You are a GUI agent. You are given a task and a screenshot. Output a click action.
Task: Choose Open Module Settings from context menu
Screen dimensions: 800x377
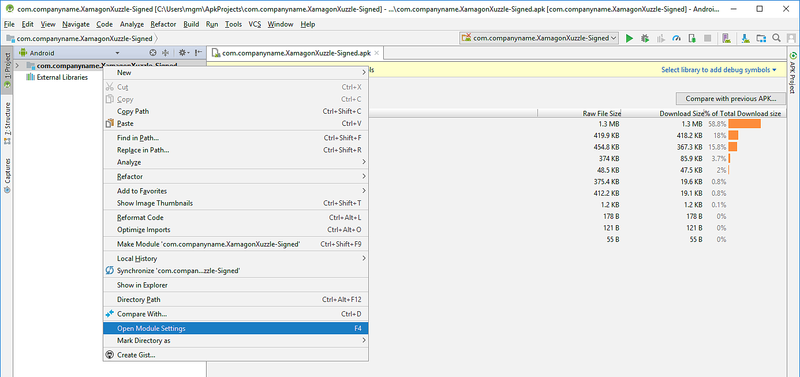click(x=235, y=328)
